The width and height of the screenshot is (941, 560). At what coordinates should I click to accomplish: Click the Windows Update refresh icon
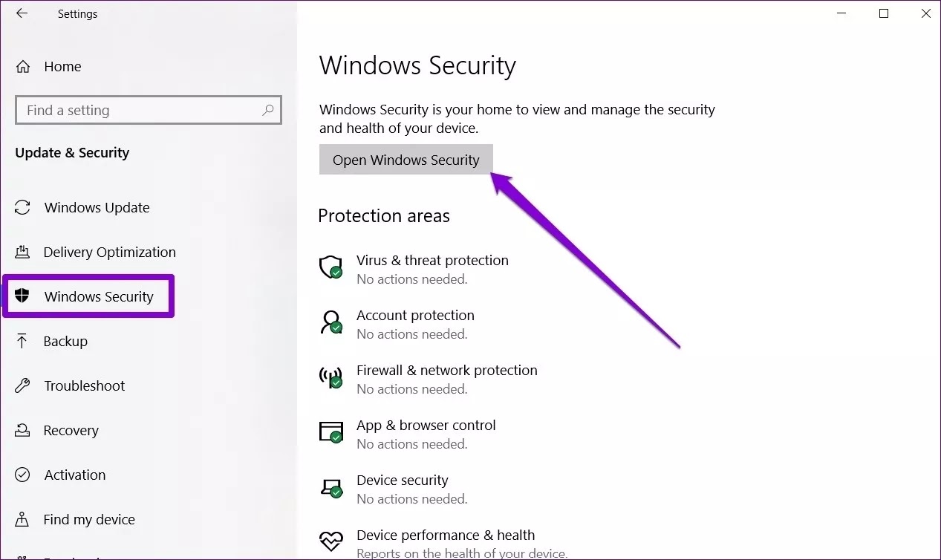click(x=23, y=207)
